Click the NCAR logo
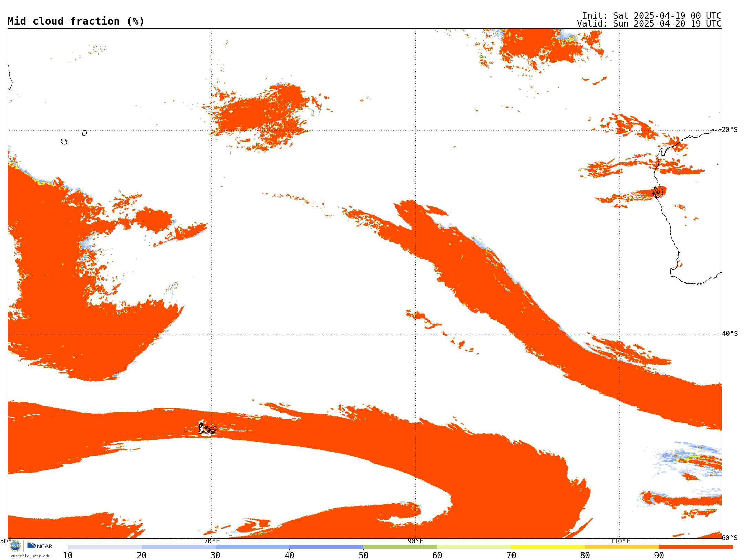 [x=40, y=546]
